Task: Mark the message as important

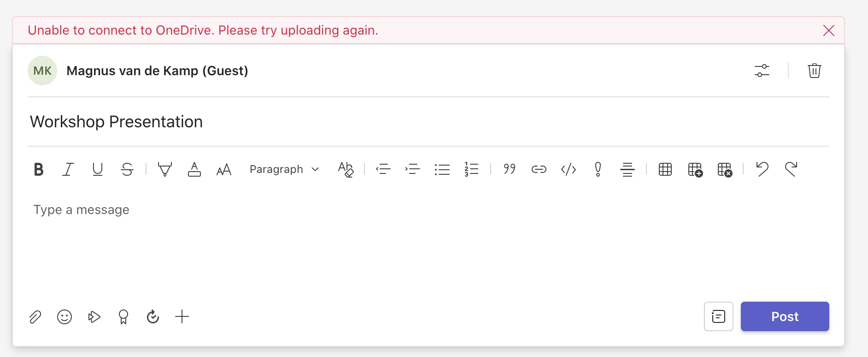Action: pyautogui.click(x=598, y=169)
